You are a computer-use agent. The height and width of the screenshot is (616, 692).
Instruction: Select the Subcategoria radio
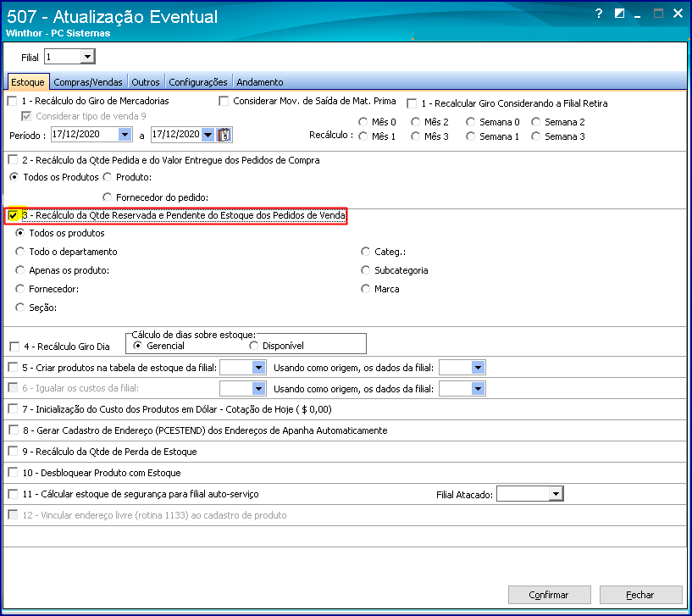tap(365, 270)
